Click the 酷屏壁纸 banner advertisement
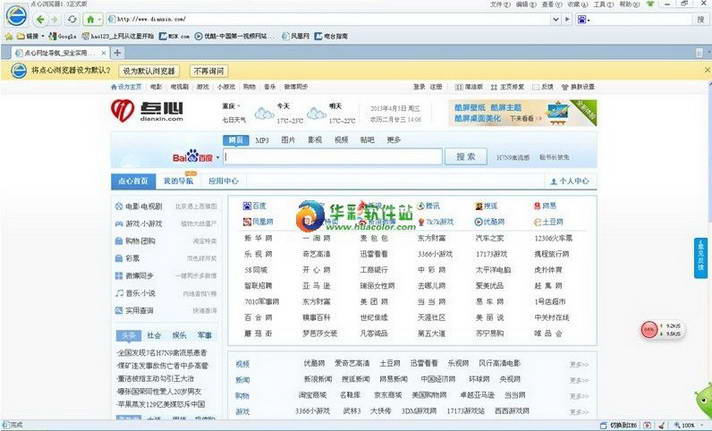The width and height of the screenshot is (712, 431). click(x=522, y=113)
